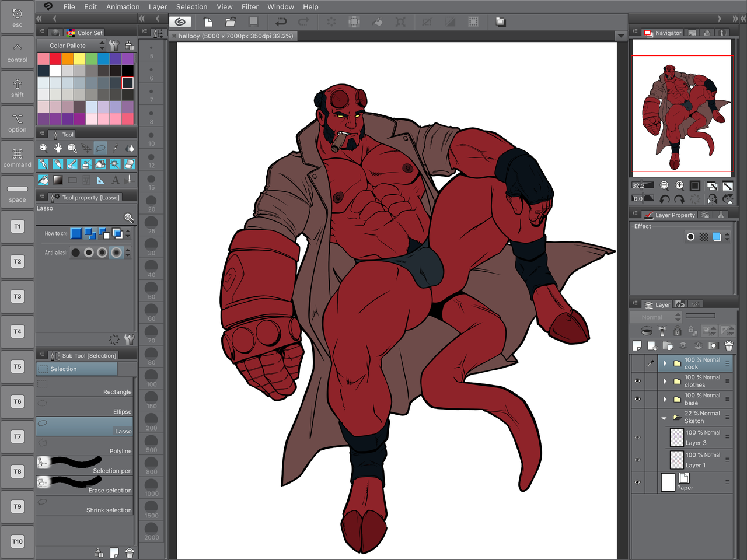Create a layer mask
Screen dimensions: 747x560
click(x=713, y=345)
